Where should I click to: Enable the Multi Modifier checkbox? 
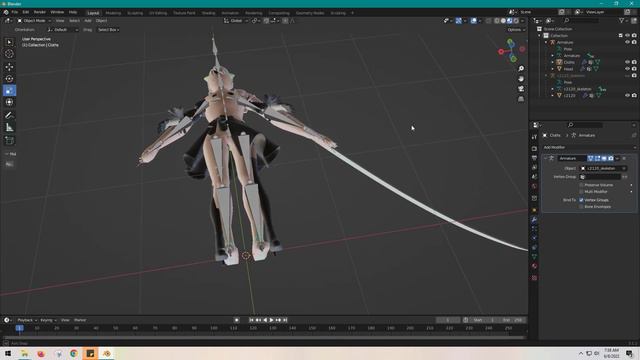click(581, 191)
